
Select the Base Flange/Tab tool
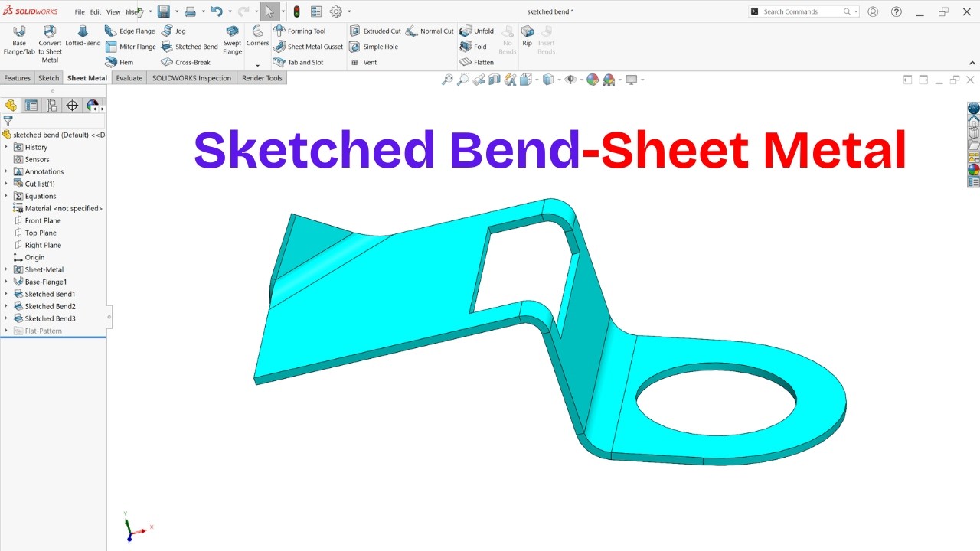click(x=19, y=41)
